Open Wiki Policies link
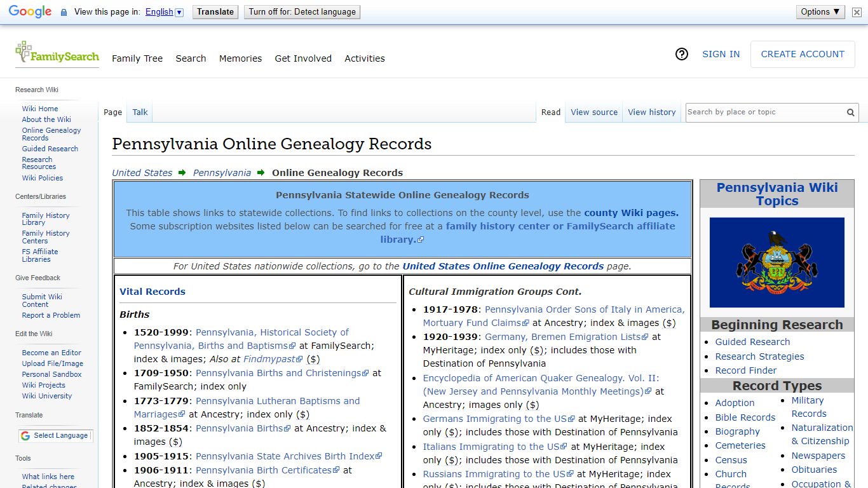Viewport: 868px width, 488px height. pos(43,178)
